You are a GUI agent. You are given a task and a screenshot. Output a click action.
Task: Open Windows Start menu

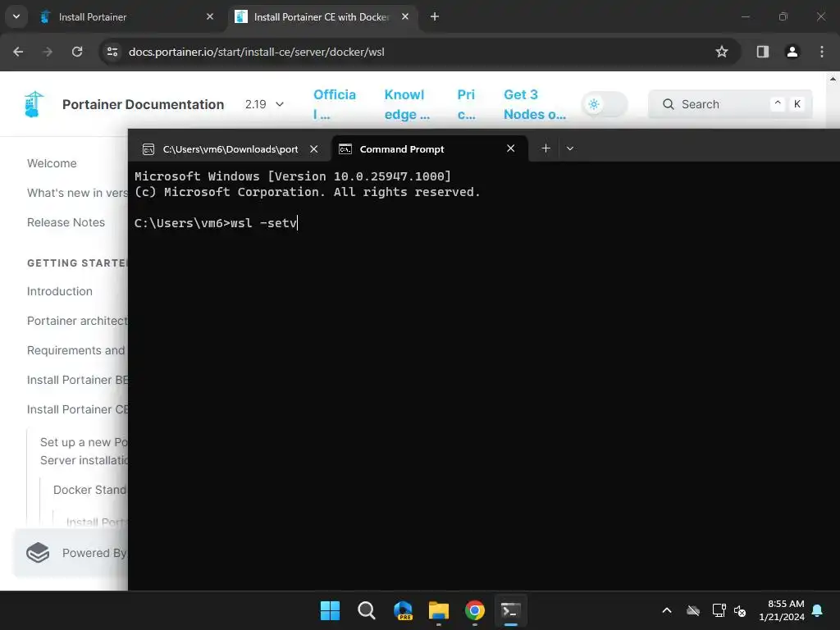pos(330,610)
